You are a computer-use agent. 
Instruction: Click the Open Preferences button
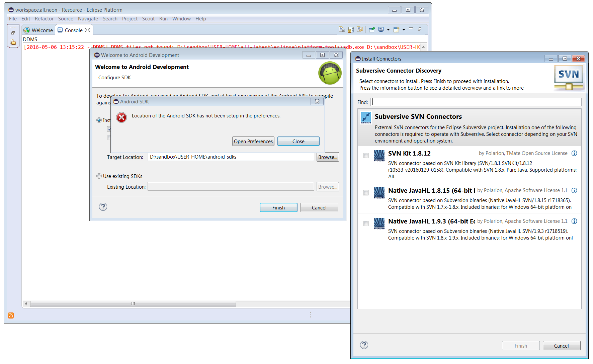[x=253, y=141]
